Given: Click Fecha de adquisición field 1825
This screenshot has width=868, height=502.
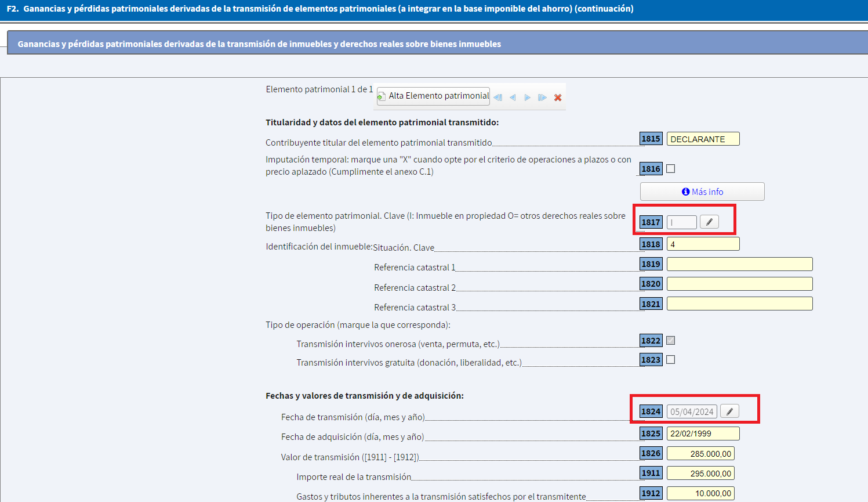Looking at the screenshot, I should (x=703, y=434).
